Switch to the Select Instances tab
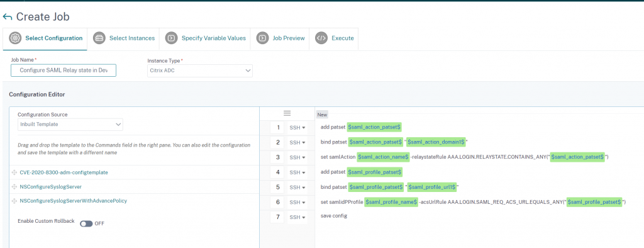Image resolution: width=644 pixels, height=248 pixels. coord(124,38)
